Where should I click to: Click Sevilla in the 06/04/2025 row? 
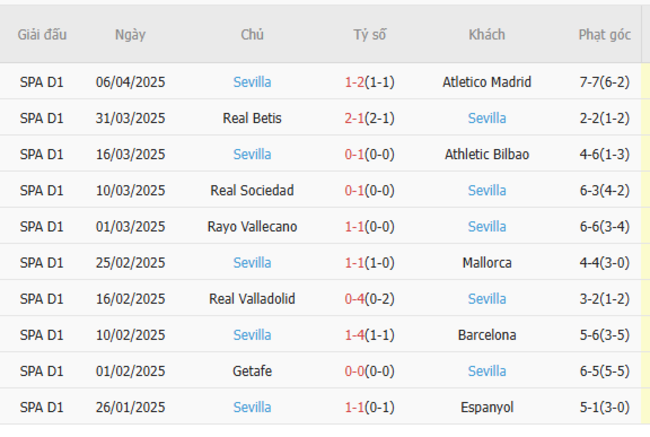point(252,82)
